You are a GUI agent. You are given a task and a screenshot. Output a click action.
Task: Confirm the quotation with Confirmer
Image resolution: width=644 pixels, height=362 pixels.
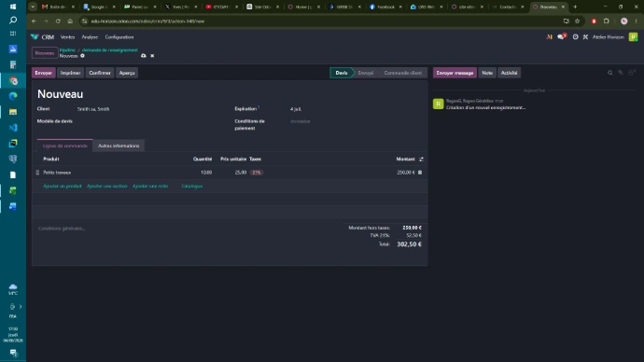point(100,73)
